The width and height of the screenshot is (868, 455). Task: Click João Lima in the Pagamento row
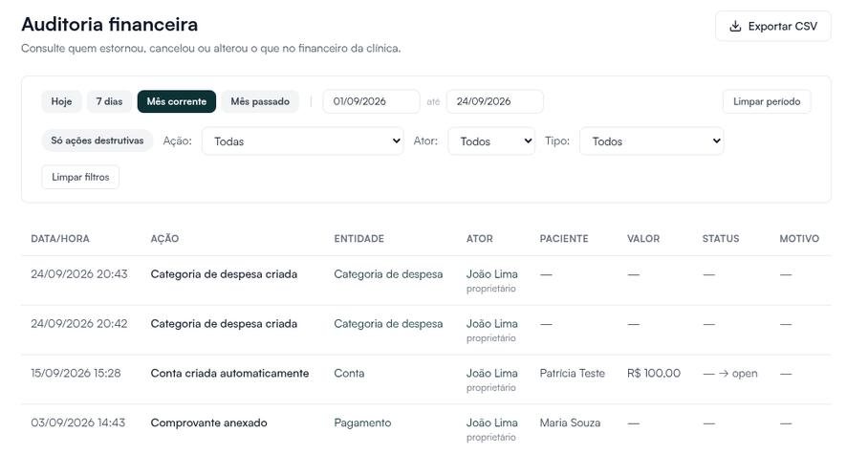pos(492,422)
